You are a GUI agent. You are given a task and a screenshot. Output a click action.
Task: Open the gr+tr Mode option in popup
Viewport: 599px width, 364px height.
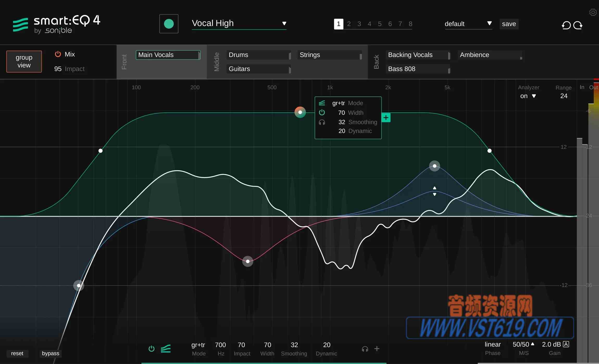(339, 103)
